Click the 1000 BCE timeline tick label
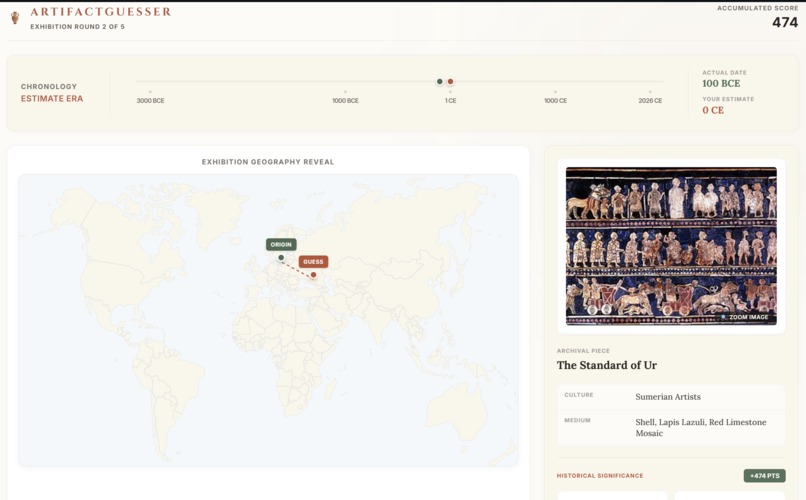 pyautogui.click(x=345, y=101)
